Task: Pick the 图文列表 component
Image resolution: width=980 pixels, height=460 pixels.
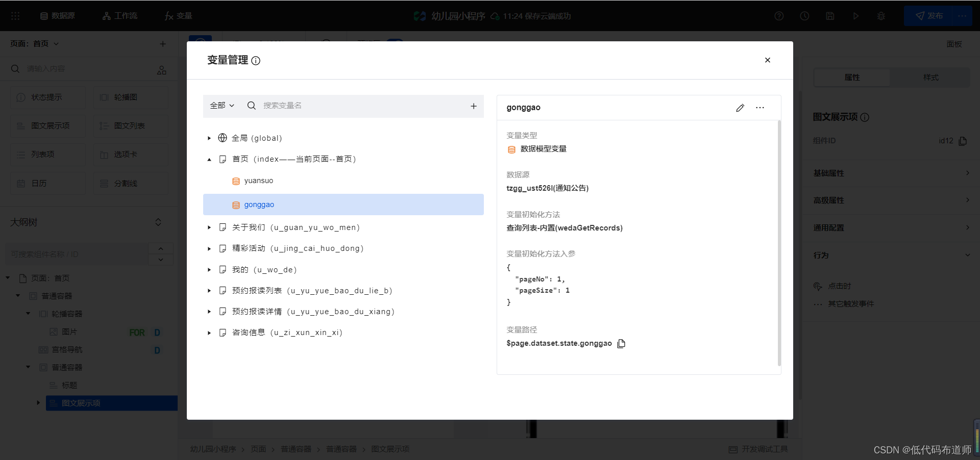Action: point(131,126)
